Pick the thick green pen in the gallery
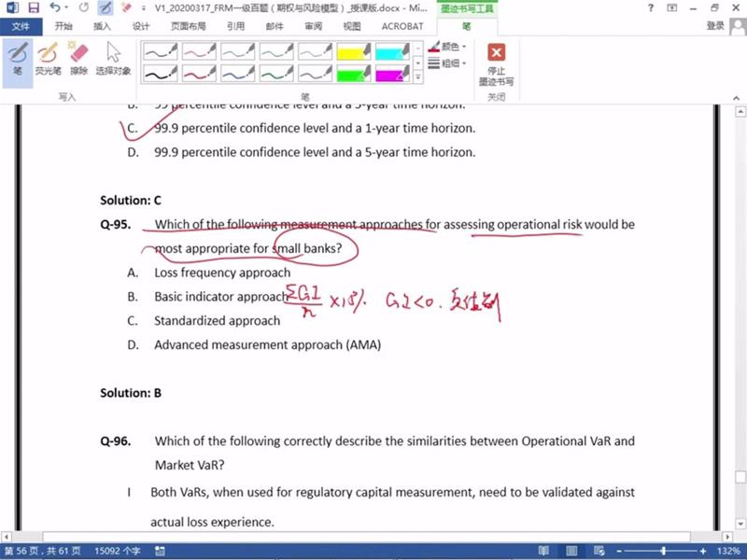 tap(276, 74)
